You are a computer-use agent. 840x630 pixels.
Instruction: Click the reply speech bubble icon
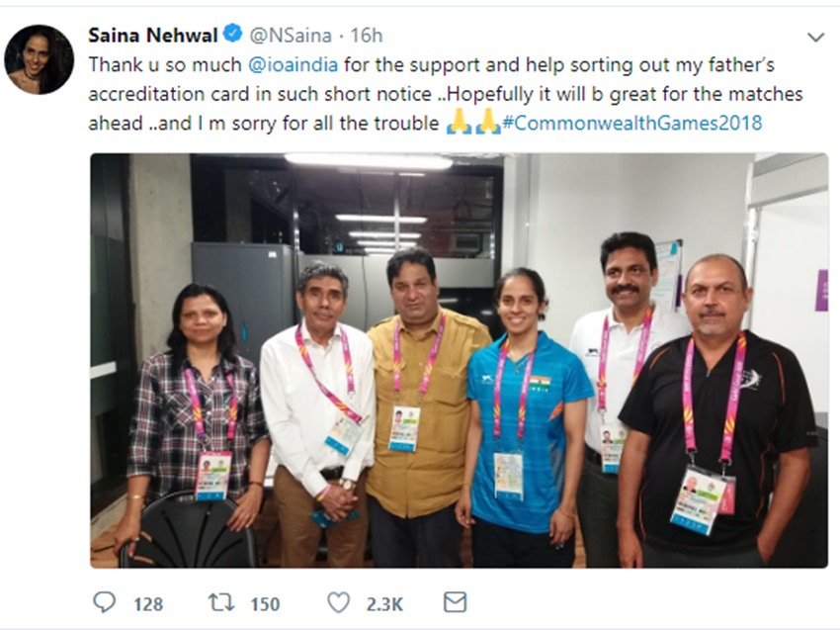point(104,602)
